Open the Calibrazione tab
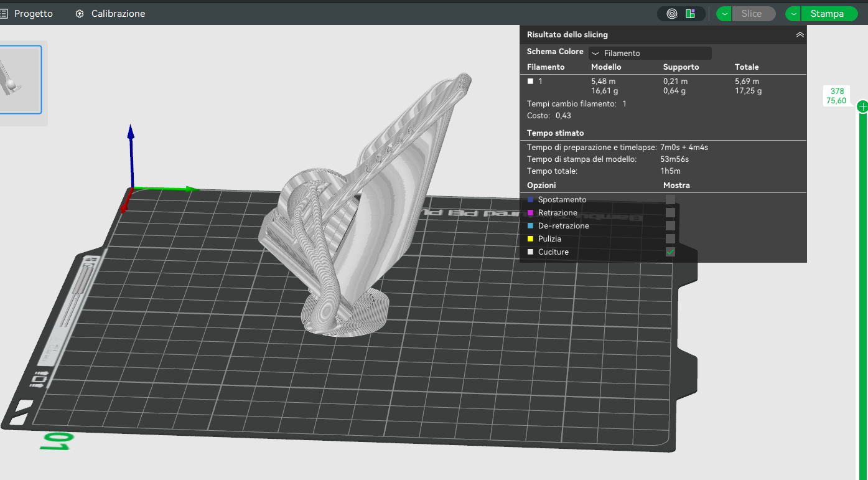The height and width of the screenshot is (480, 868). (118, 14)
